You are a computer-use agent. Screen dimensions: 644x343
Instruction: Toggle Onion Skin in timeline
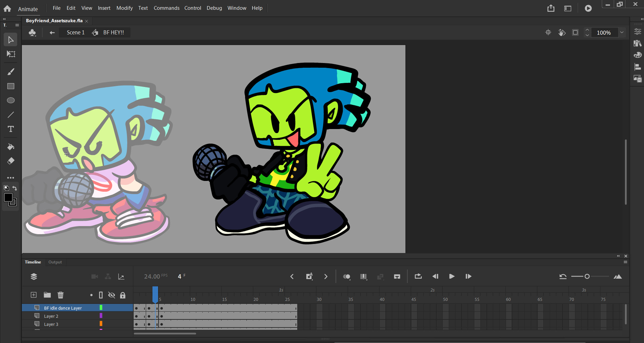(x=346, y=277)
